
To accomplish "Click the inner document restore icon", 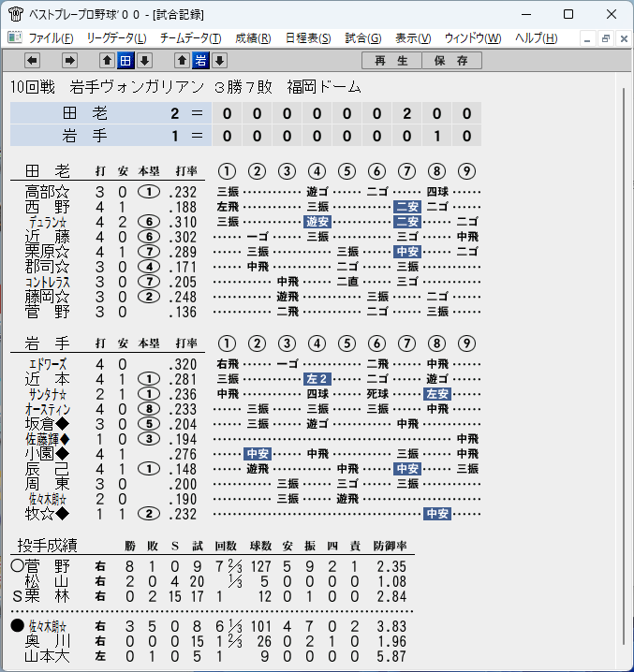I will (x=606, y=39).
